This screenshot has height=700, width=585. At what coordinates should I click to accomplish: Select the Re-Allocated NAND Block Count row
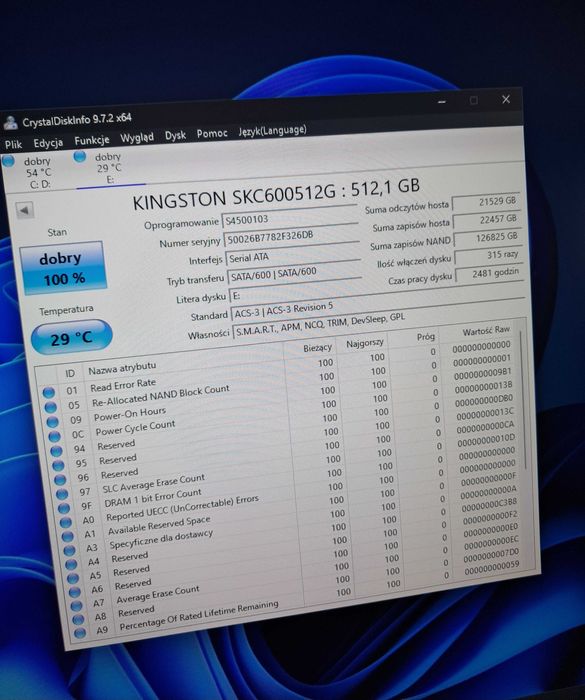(280, 385)
